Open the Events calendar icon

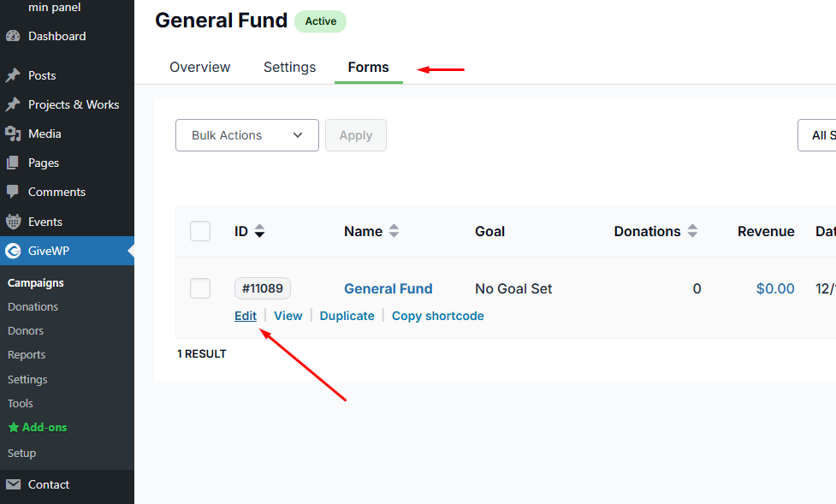pos(13,222)
